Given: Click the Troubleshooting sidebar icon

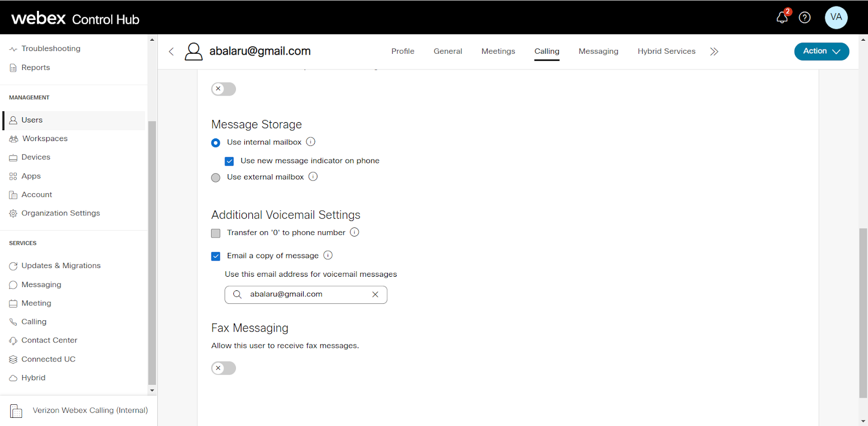Looking at the screenshot, I should tap(13, 49).
